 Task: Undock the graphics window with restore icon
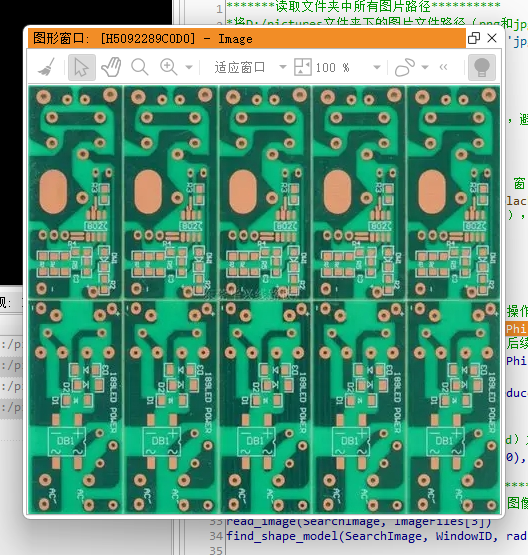474,38
